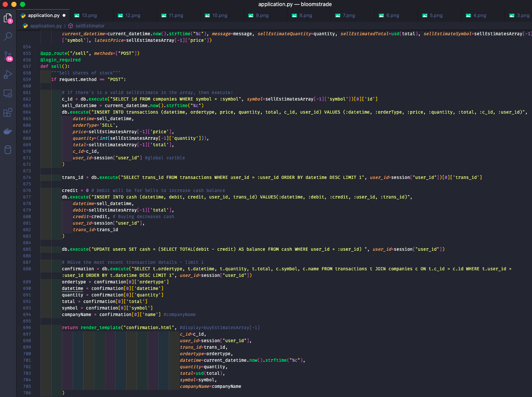Screen dimensions: 532x397
Task: Click 'credit = 0' on line 676
Action: [x=75, y=190]
